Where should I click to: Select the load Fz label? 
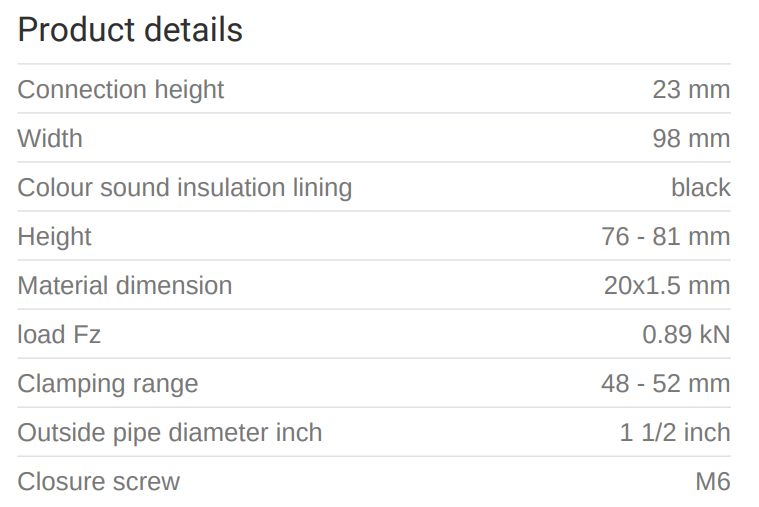(x=59, y=334)
